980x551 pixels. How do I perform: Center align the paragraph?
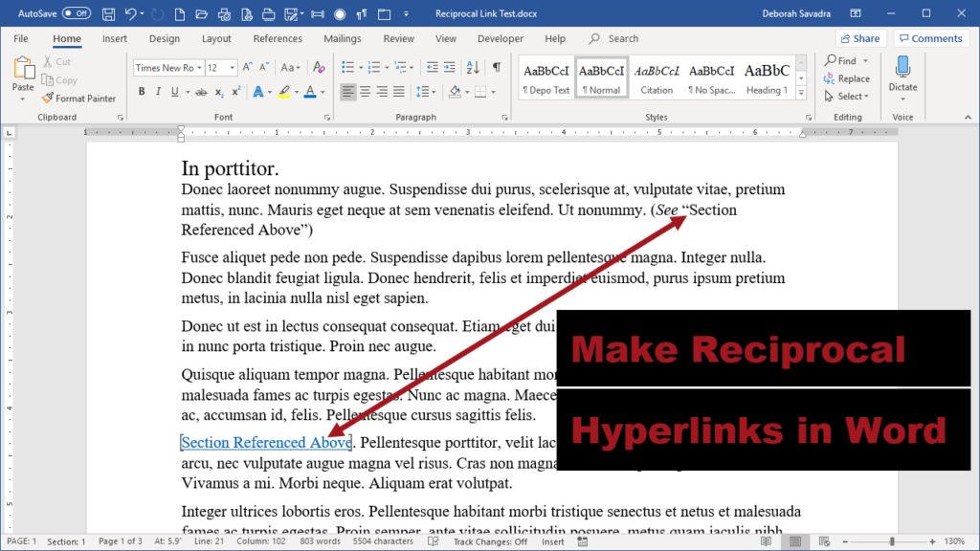tap(365, 91)
